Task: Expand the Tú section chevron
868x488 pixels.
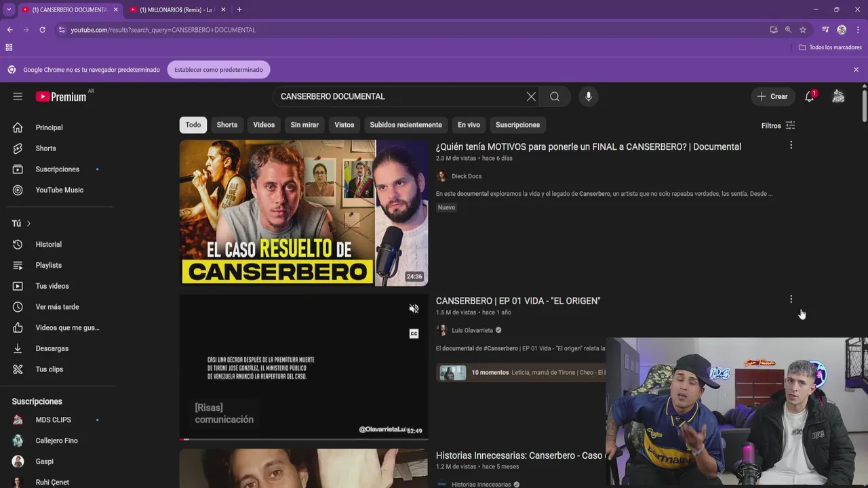Action: click(28, 224)
